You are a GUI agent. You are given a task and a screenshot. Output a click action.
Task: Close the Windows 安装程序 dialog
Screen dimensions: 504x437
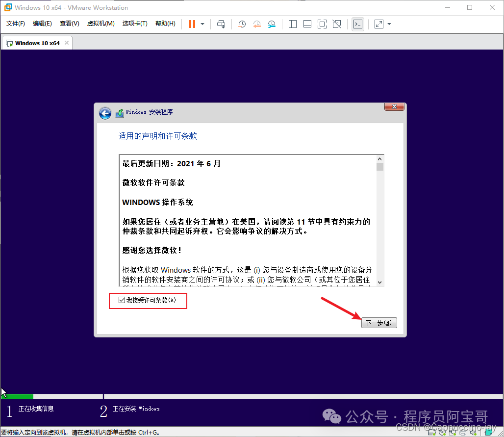394,106
